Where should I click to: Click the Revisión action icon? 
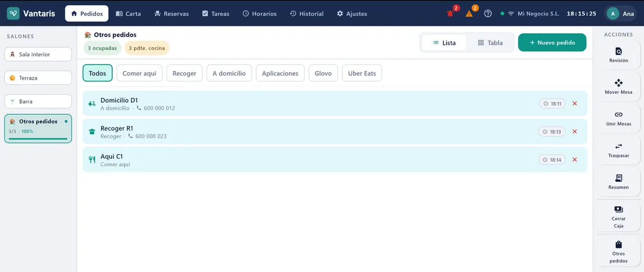618,52
